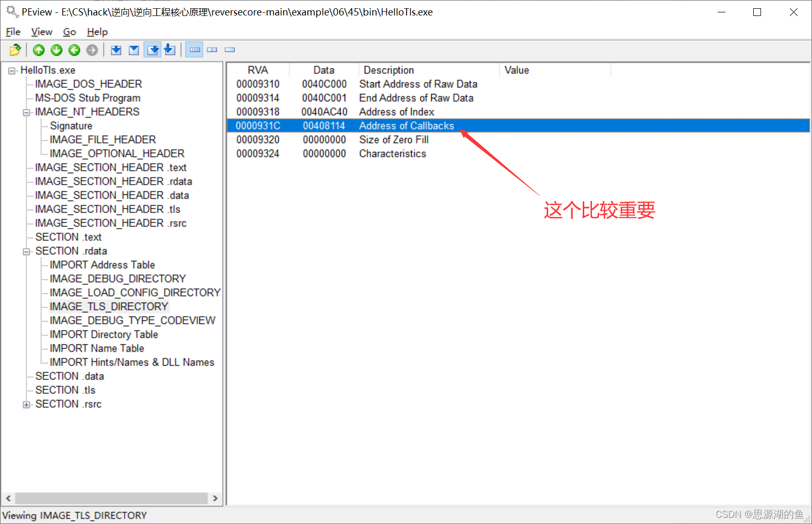Click the Data column header
The image size is (812, 524).
(x=324, y=70)
